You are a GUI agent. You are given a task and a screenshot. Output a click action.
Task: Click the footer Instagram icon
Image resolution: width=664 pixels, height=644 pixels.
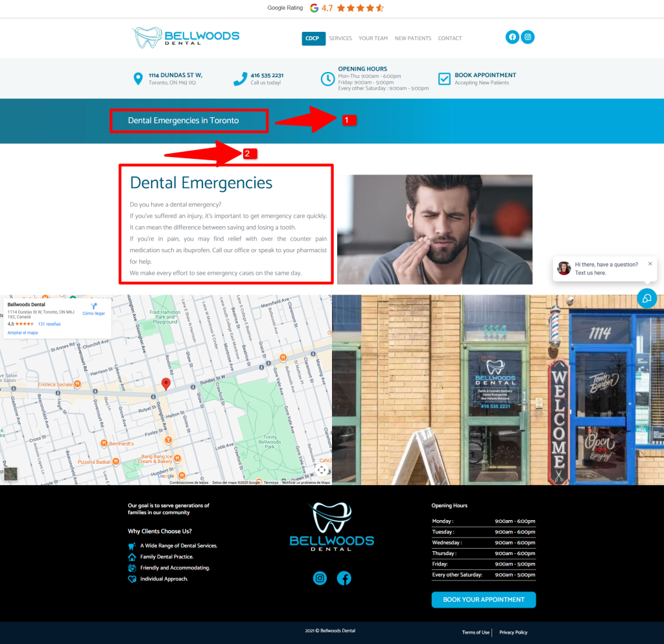(x=320, y=578)
